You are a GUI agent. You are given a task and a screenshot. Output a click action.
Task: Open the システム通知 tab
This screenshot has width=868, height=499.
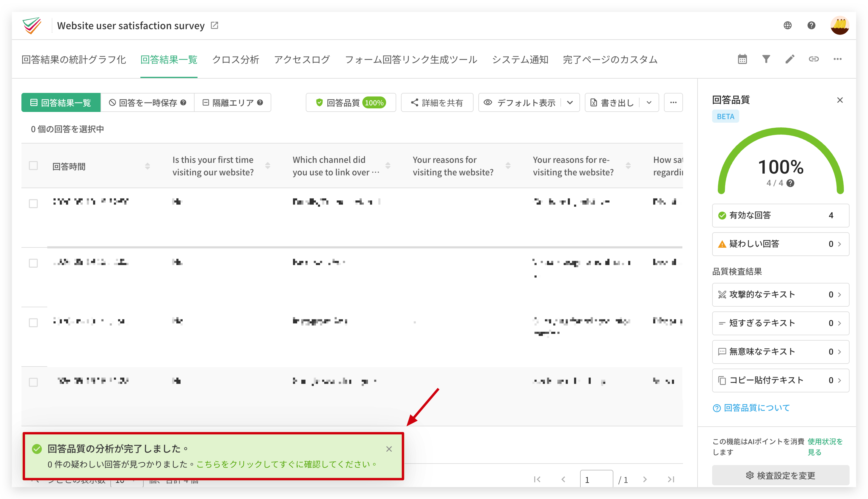coord(520,60)
